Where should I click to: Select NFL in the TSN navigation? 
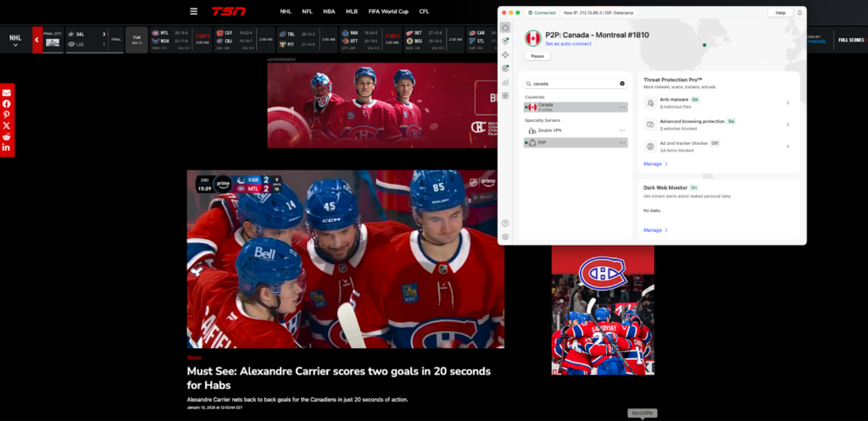point(307,11)
